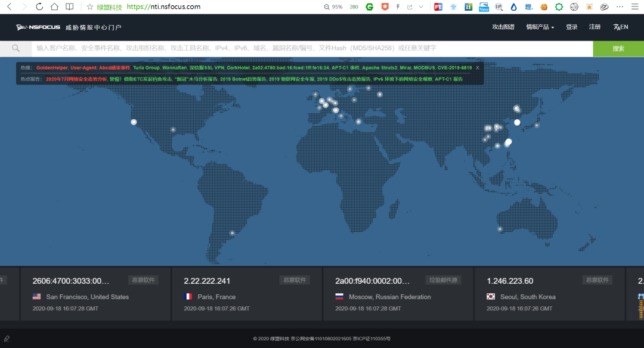The width and height of the screenshot is (644, 348).
Task: Open the 登录 login link
Action: coord(572,27)
